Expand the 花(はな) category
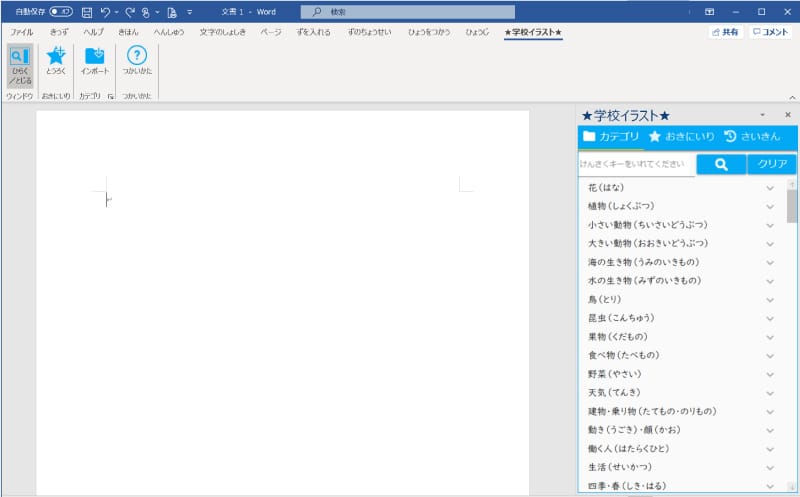This screenshot has height=497, width=800. [769, 188]
